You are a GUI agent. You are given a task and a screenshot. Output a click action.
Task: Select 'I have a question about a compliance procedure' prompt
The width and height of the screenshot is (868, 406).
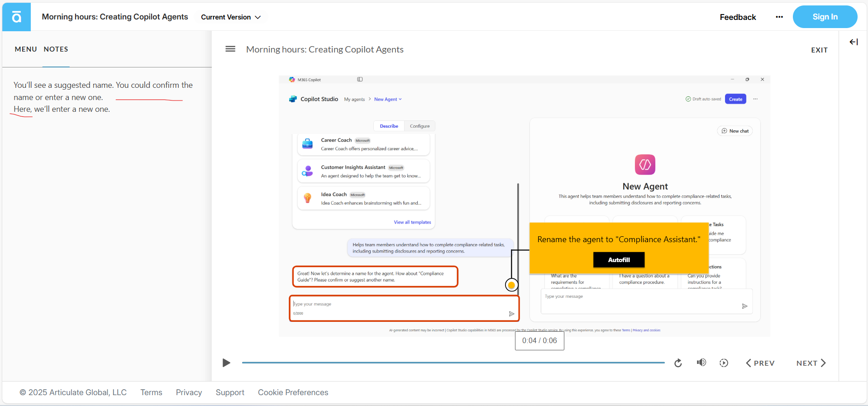click(644, 279)
